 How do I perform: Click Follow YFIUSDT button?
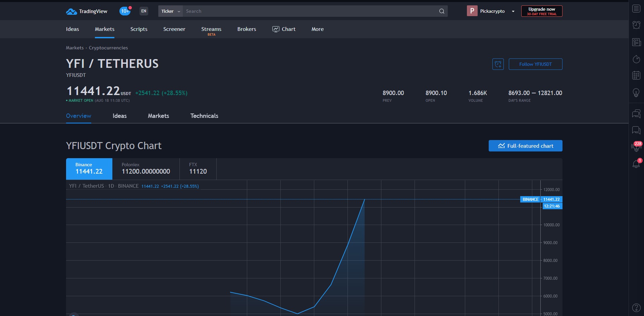pyautogui.click(x=536, y=64)
